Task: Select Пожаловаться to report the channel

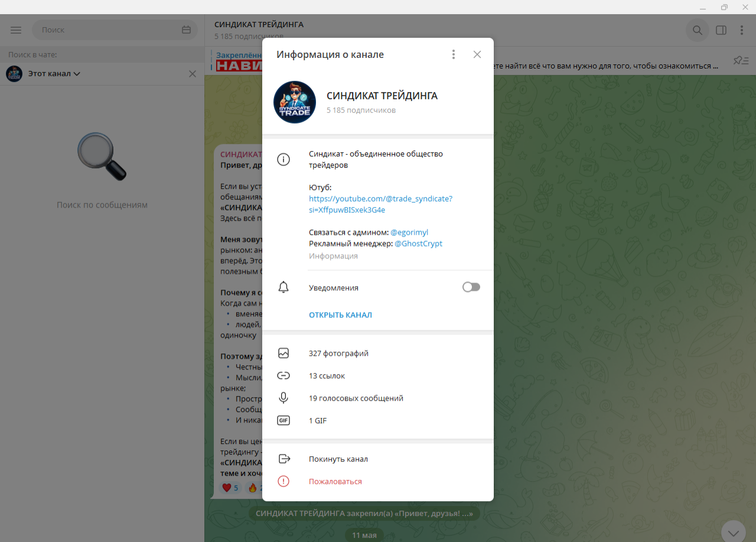Action: point(335,482)
